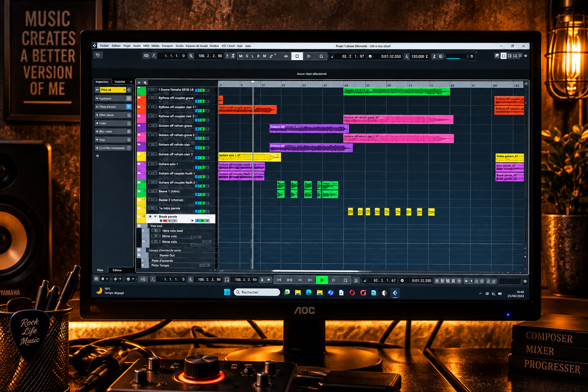Mute the 1 Drums Yamaha SR18 LR track
Image resolution: width=588 pixels, height=392 pixels.
pyautogui.click(x=150, y=90)
